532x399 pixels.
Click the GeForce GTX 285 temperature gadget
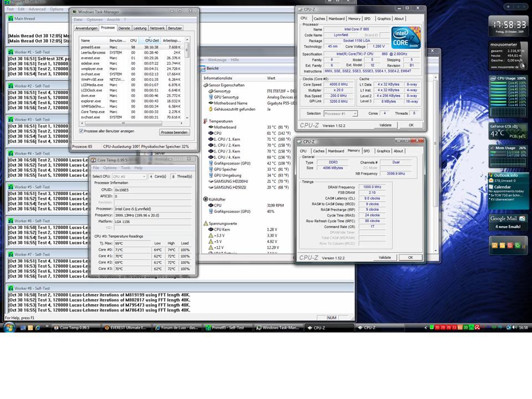click(x=508, y=132)
